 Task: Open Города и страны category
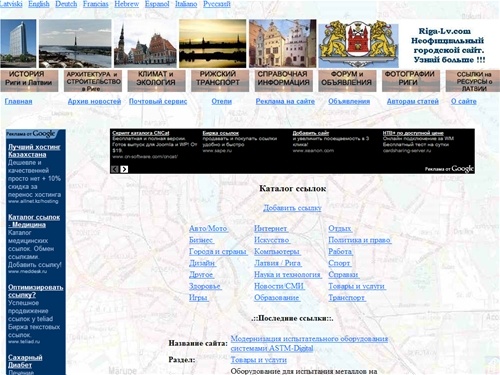click(x=218, y=252)
